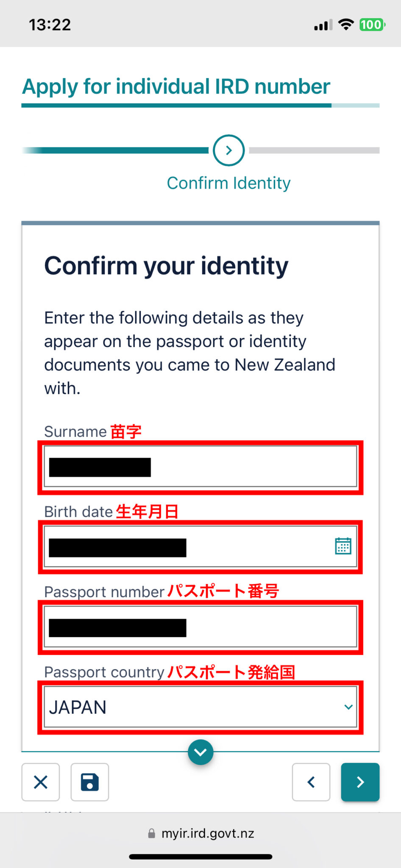This screenshot has width=401, height=868.
Task: Focus the Surname input field
Action: point(200,467)
